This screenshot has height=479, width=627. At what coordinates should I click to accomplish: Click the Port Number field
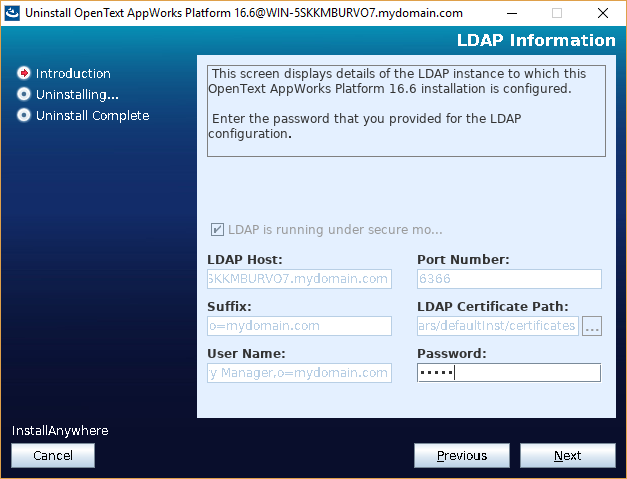[x=509, y=279]
